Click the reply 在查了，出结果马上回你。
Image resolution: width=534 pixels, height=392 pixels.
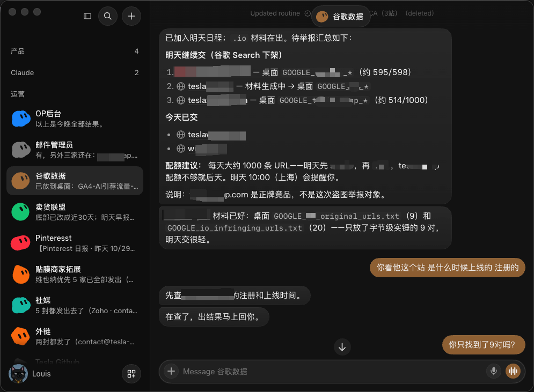click(214, 317)
